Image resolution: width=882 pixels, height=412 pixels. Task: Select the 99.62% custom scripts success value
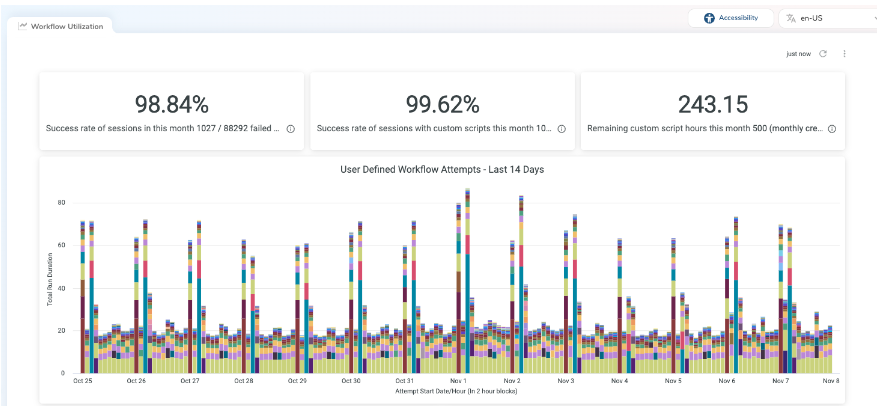[443, 104]
